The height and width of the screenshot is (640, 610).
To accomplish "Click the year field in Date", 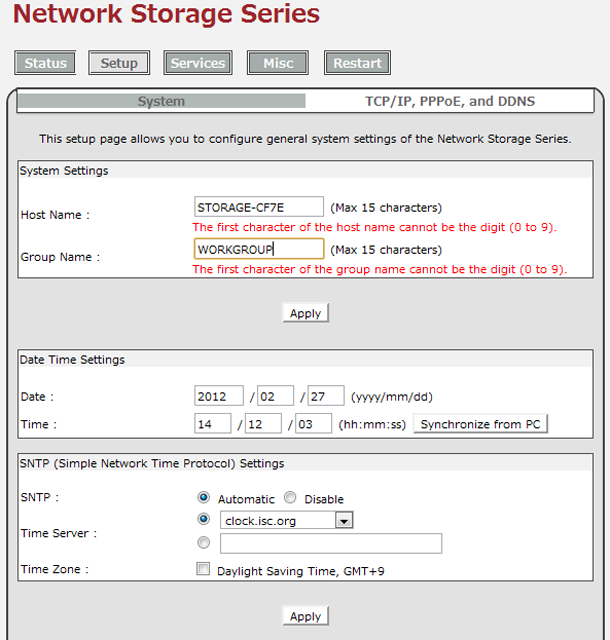I will pos(219,396).
